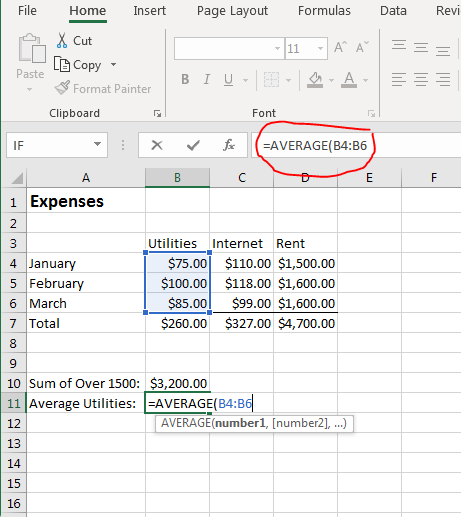Confirm the formula with the checkmark
This screenshot has height=517, width=461.
pos(193,145)
